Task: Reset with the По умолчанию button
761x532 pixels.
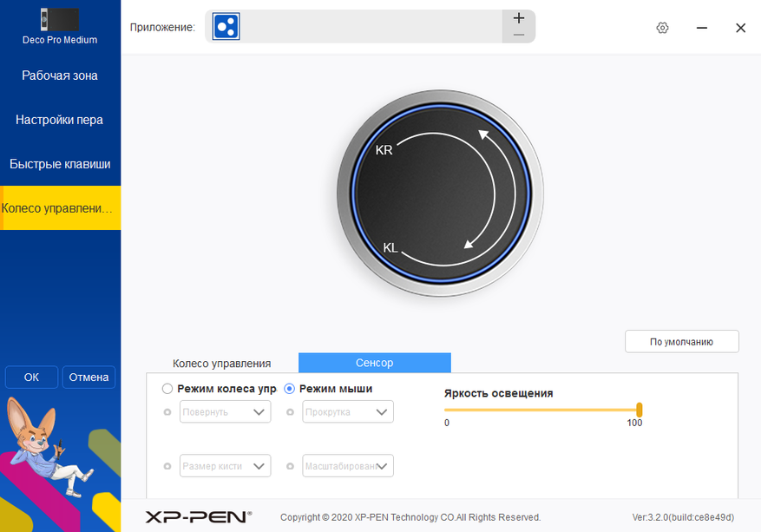Action: 682,342
